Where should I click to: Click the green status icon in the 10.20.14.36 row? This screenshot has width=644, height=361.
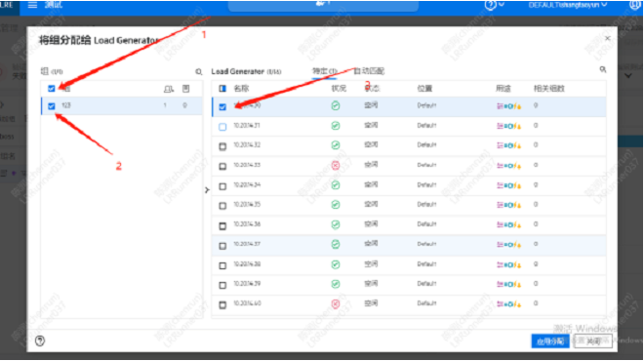coord(336,224)
